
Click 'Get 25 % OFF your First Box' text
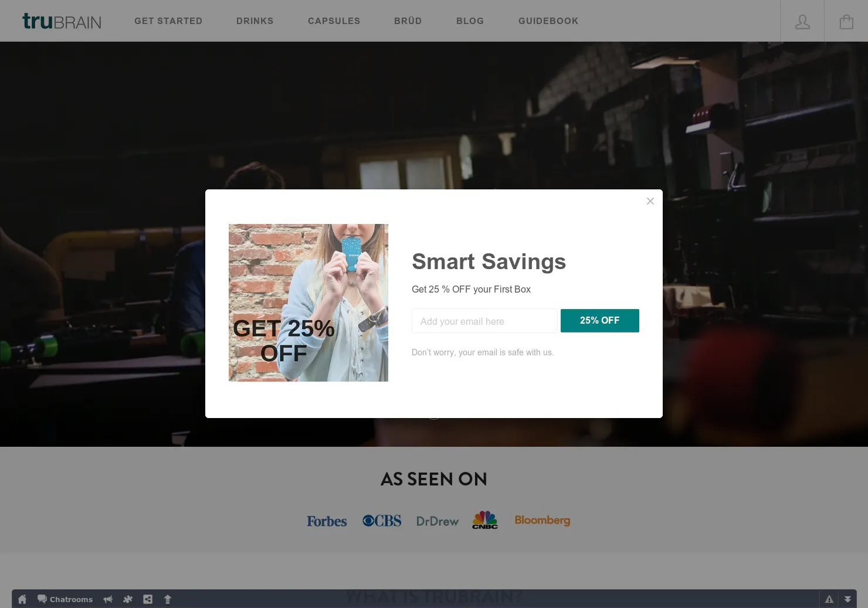coord(471,289)
